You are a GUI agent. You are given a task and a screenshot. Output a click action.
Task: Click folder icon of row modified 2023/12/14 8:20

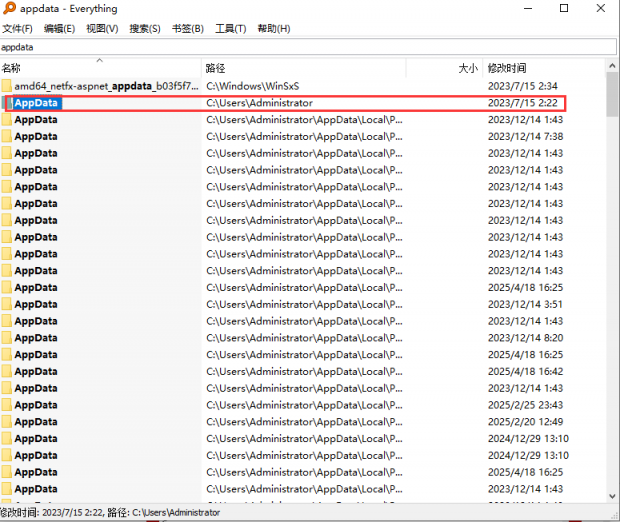[7, 338]
